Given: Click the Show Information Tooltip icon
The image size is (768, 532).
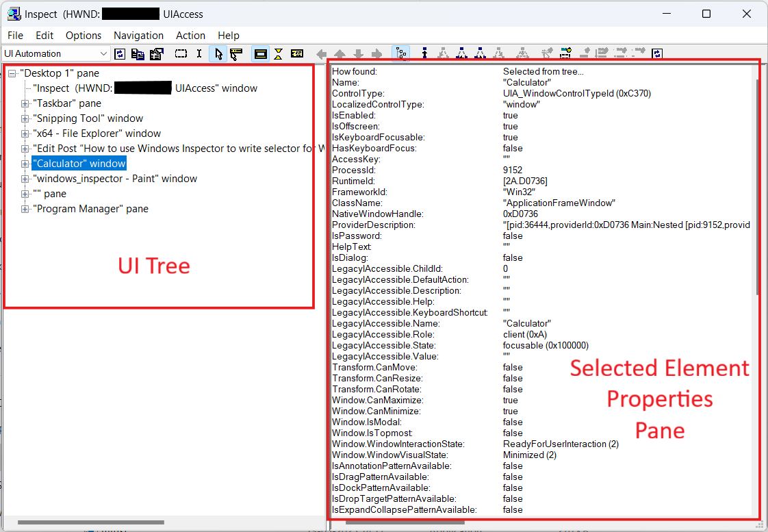Looking at the screenshot, I should coord(297,53).
